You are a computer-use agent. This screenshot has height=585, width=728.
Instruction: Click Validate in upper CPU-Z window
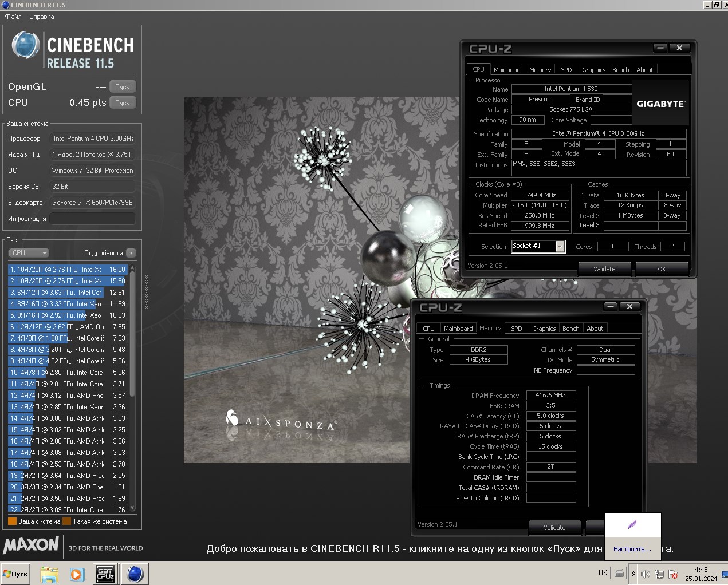[x=604, y=269]
